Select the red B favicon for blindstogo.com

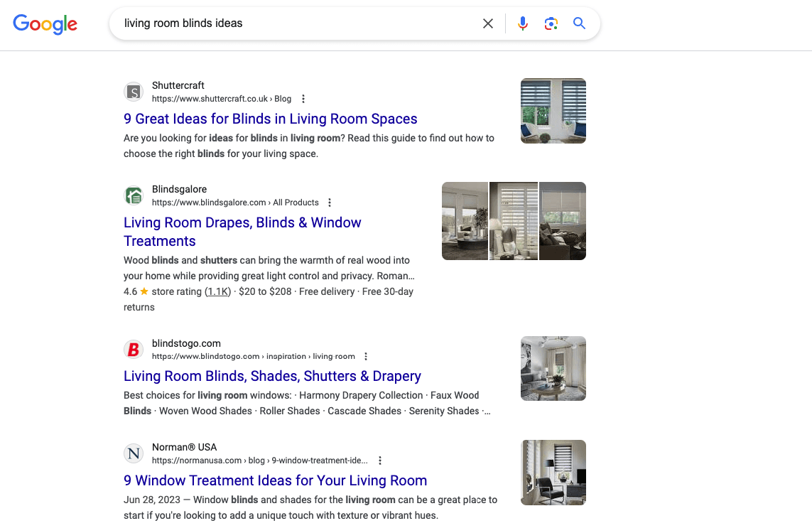(x=134, y=349)
